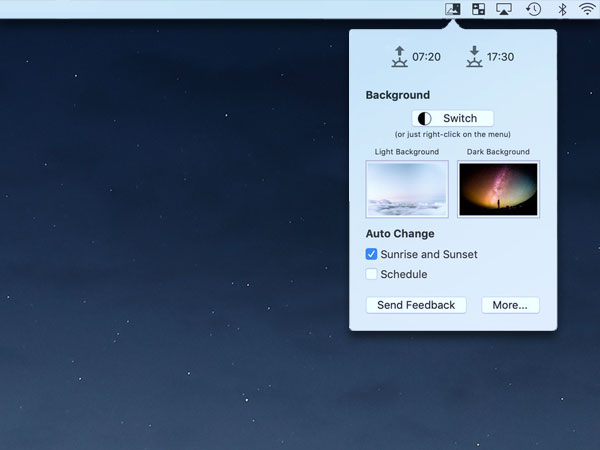Image resolution: width=600 pixels, height=450 pixels.
Task: Click the Send Feedback button
Action: [416, 305]
